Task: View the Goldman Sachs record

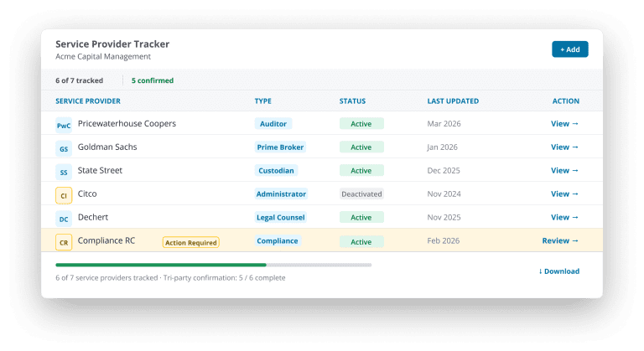Action: [x=564, y=147]
